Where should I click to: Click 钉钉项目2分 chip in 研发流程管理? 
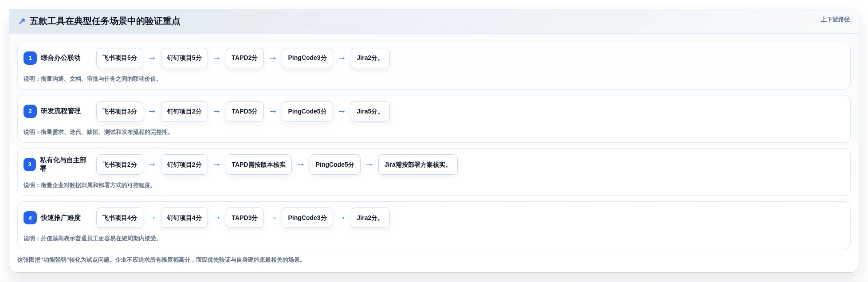[x=185, y=111]
